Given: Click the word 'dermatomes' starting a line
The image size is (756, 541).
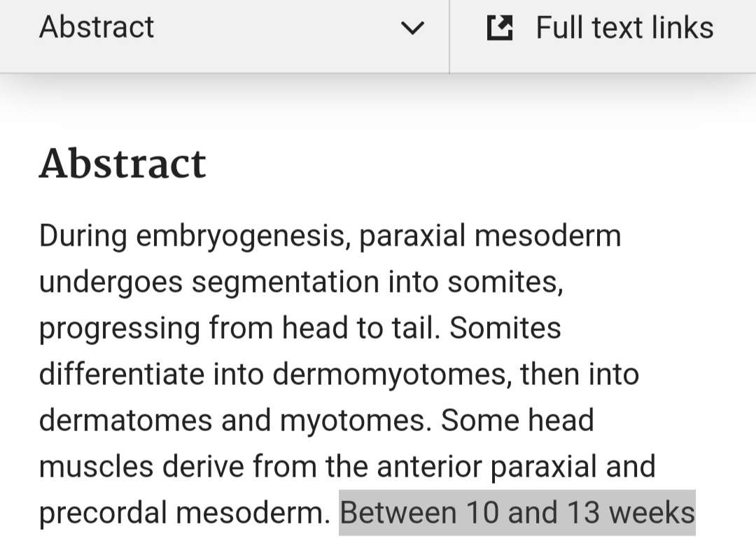Looking at the screenshot, I should point(125,421).
